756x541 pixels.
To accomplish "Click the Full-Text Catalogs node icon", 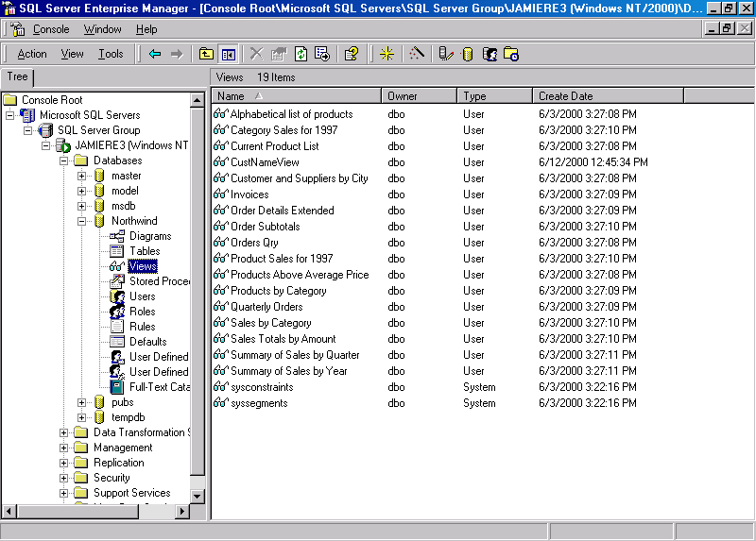I will pos(116,387).
